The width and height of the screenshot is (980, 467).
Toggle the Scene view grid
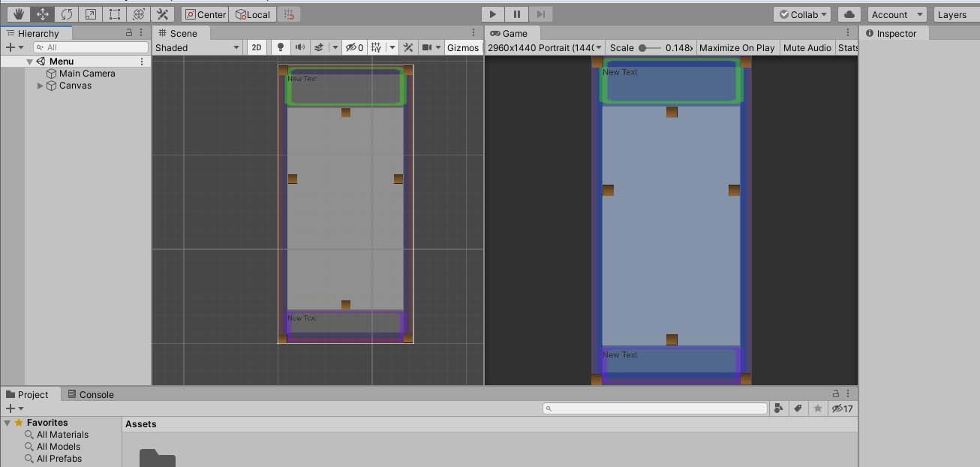pyautogui.click(x=377, y=47)
